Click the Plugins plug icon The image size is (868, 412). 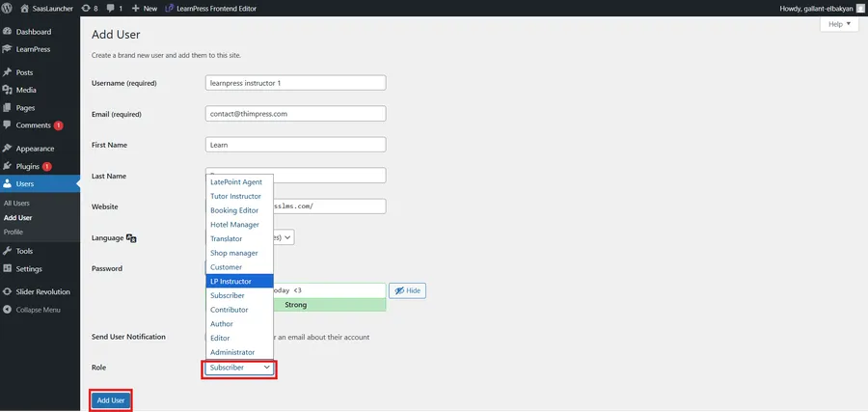click(x=7, y=166)
